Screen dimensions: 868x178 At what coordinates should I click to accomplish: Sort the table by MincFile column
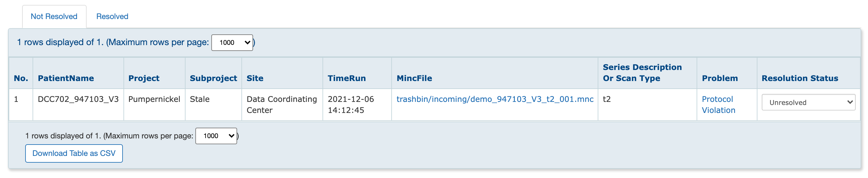tap(414, 78)
